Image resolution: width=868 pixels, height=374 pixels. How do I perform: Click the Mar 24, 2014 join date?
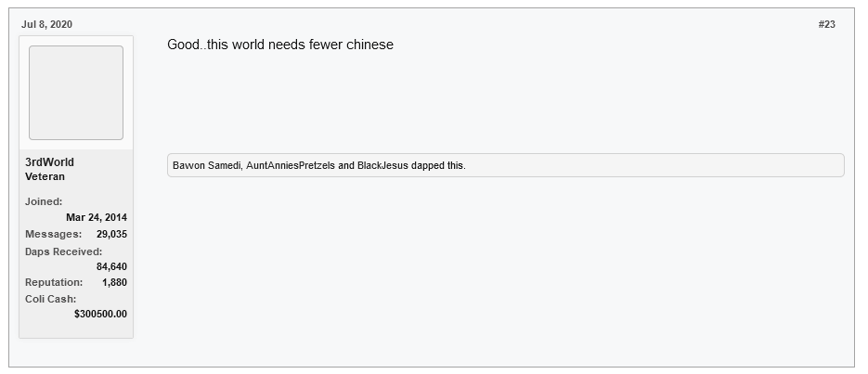click(97, 218)
